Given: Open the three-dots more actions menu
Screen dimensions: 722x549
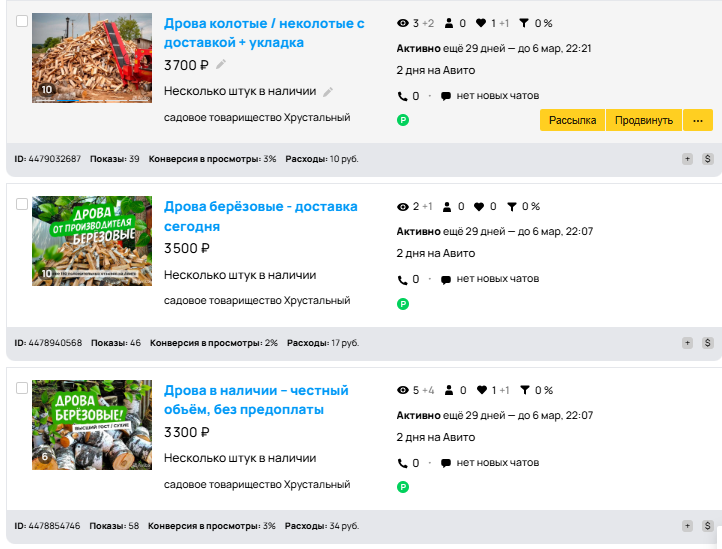Looking at the screenshot, I should click(x=698, y=120).
